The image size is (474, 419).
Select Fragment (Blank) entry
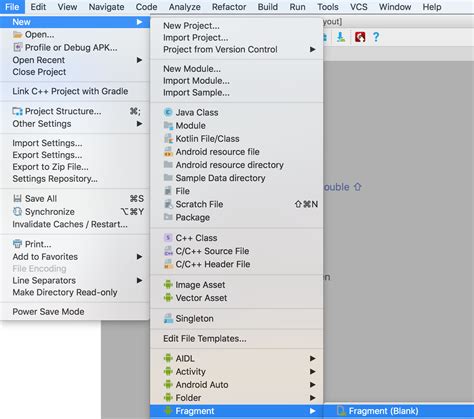399,411
